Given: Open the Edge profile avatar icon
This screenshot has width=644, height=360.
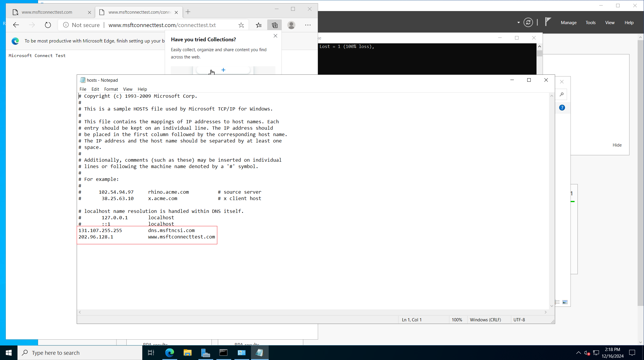Looking at the screenshot, I should 291,25.
